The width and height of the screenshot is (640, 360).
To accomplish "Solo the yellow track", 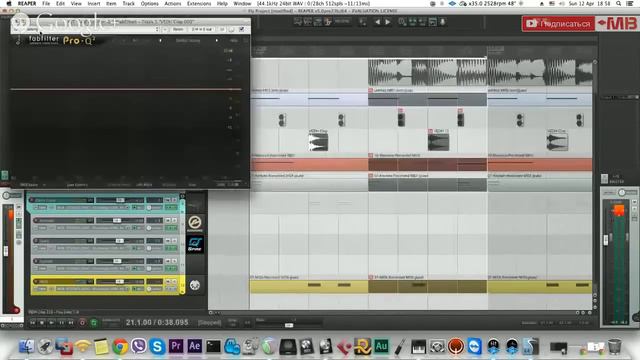I will coord(174,282).
